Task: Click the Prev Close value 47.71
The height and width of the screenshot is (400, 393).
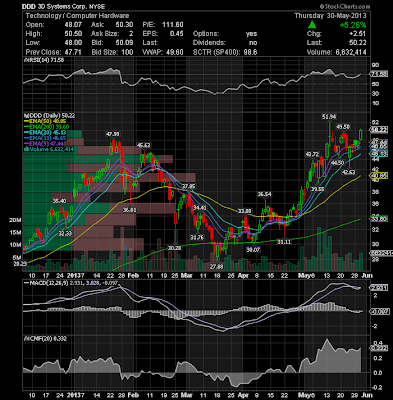Action: (x=73, y=52)
